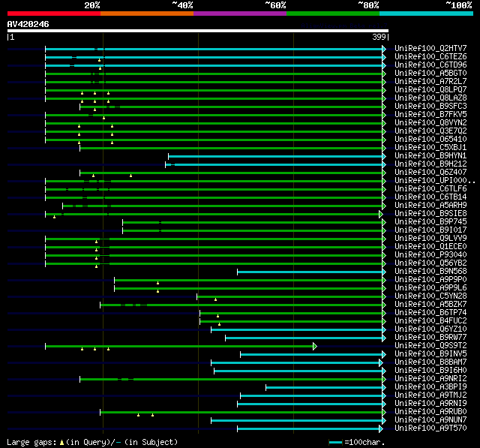Screen dimensions: 480x448
Task: Click the UniRef100_B9RW77 label
Action: tap(430, 338)
